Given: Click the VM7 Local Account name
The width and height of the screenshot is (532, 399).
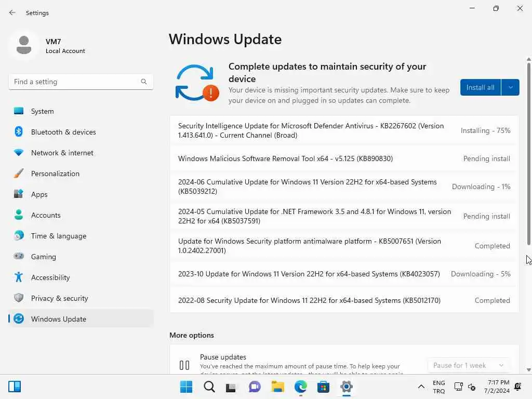Looking at the screenshot, I should click(65, 46).
